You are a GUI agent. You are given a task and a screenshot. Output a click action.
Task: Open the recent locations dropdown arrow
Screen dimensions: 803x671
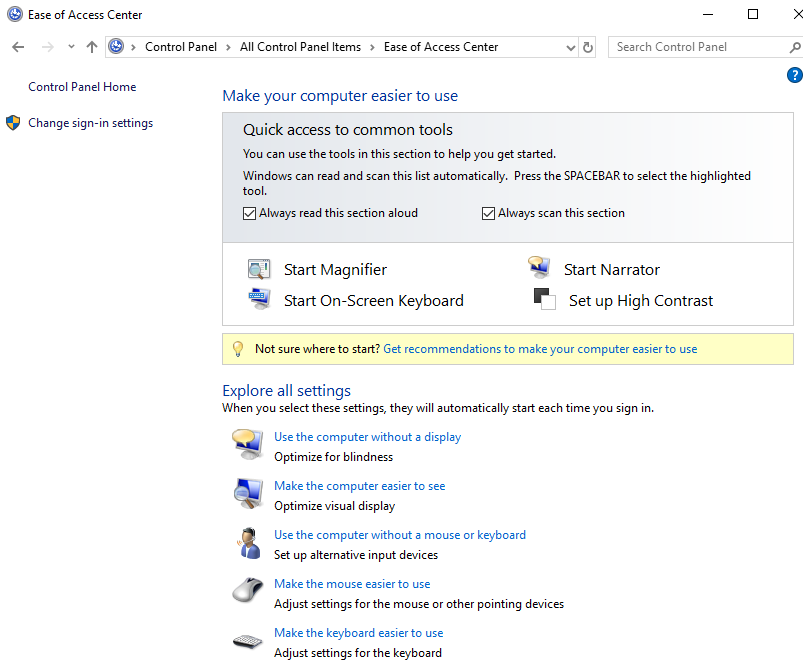click(x=71, y=47)
